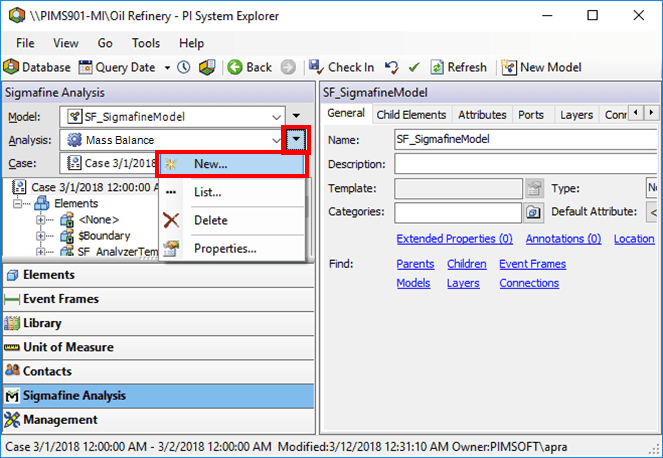
Task: Choose List... from the dropdown menu
Action: click(232, 192)
